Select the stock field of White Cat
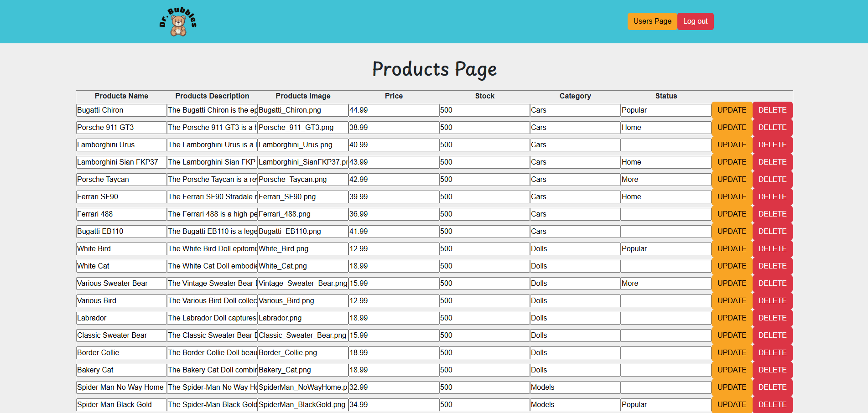The image size is (868, 413). click(x=484, y=266)
